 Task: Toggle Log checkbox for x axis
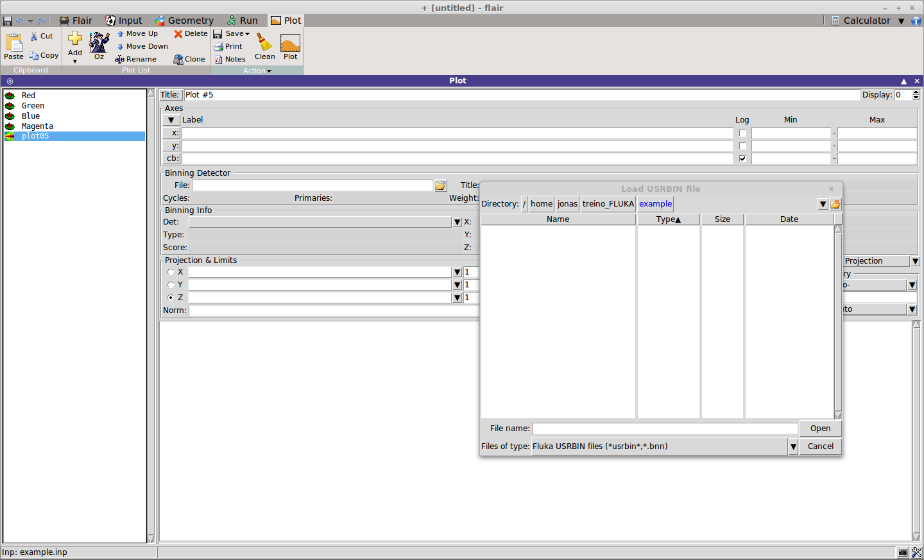742,133
